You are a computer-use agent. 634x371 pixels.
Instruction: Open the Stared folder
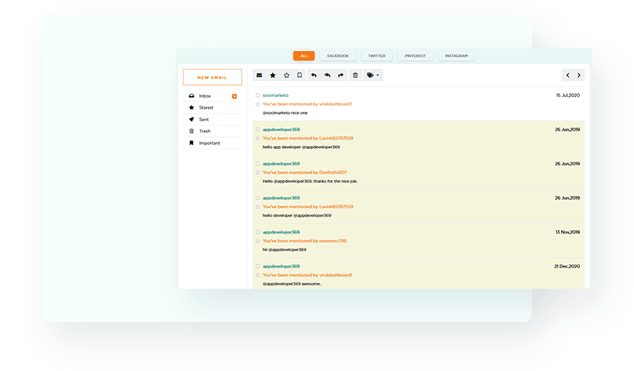click(x=213, y=108)
